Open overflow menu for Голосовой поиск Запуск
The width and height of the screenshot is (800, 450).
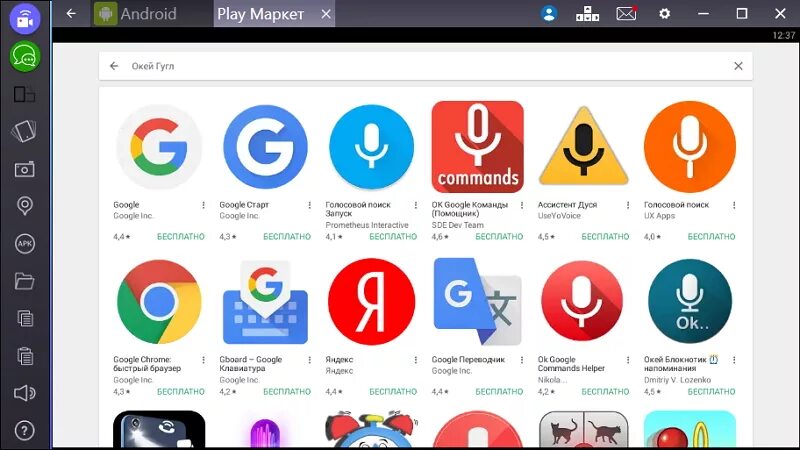tap(416, 205)
